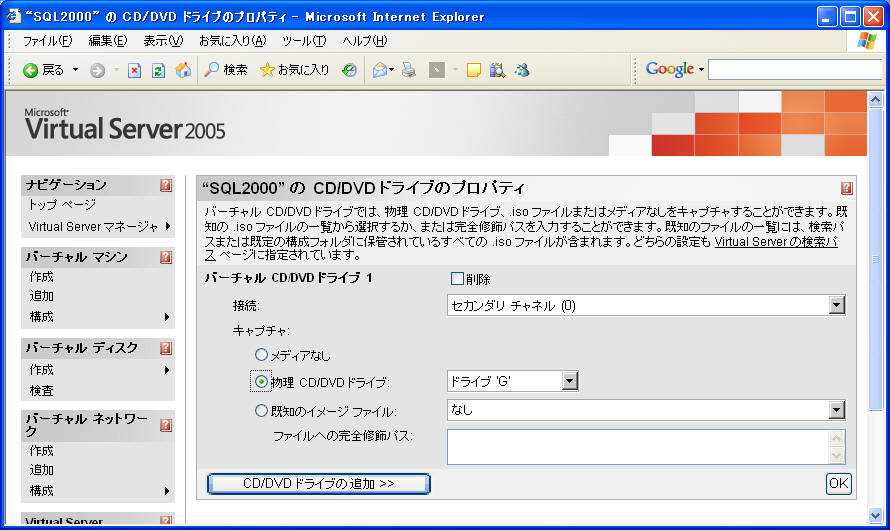Open Favorites (お気に入り) star button
This screenshot has height=530, width=890.
295,70
